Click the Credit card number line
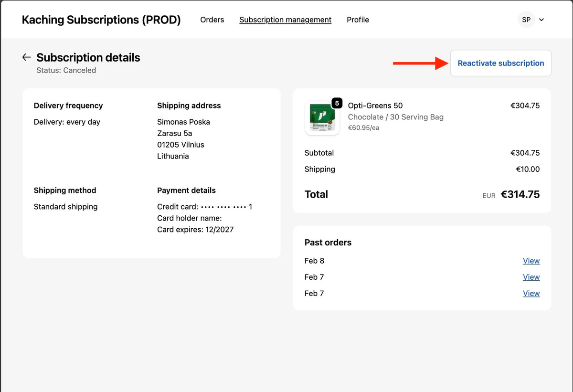 point(205,207)
